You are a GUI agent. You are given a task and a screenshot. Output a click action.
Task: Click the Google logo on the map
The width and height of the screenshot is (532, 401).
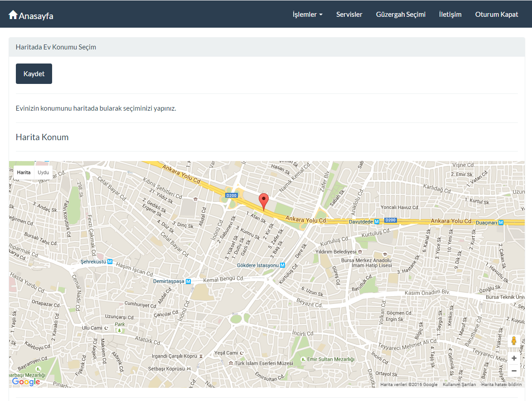(26, 381)
